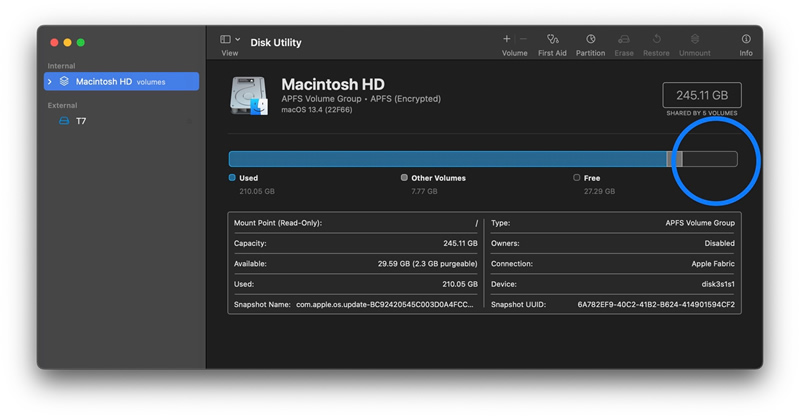Click the Mount Point (Read-Only) row

(x=356, y=223)
